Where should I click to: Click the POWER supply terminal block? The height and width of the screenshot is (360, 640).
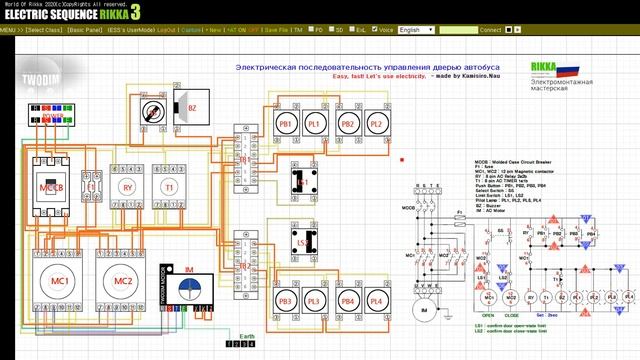pos(51,115)
